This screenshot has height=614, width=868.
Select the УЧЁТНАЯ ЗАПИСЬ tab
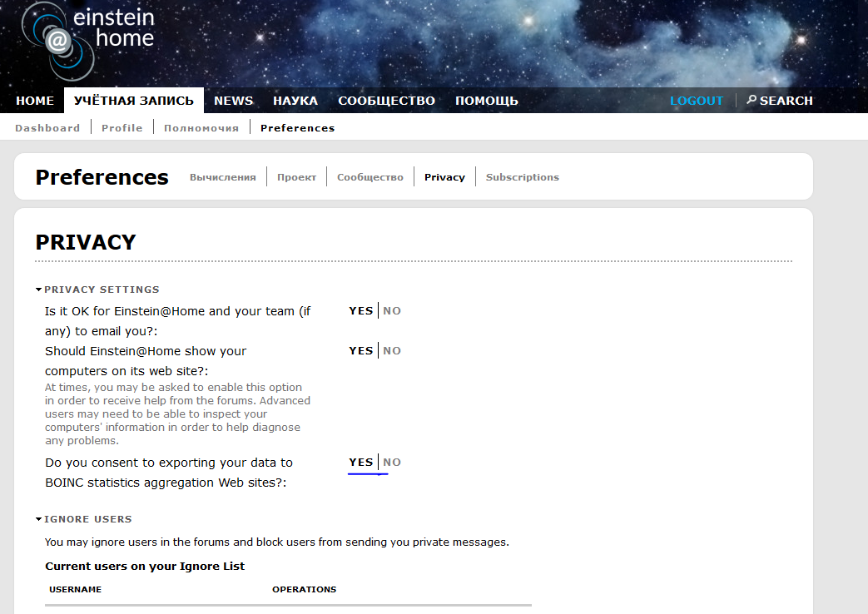click(x=134, y=101)
